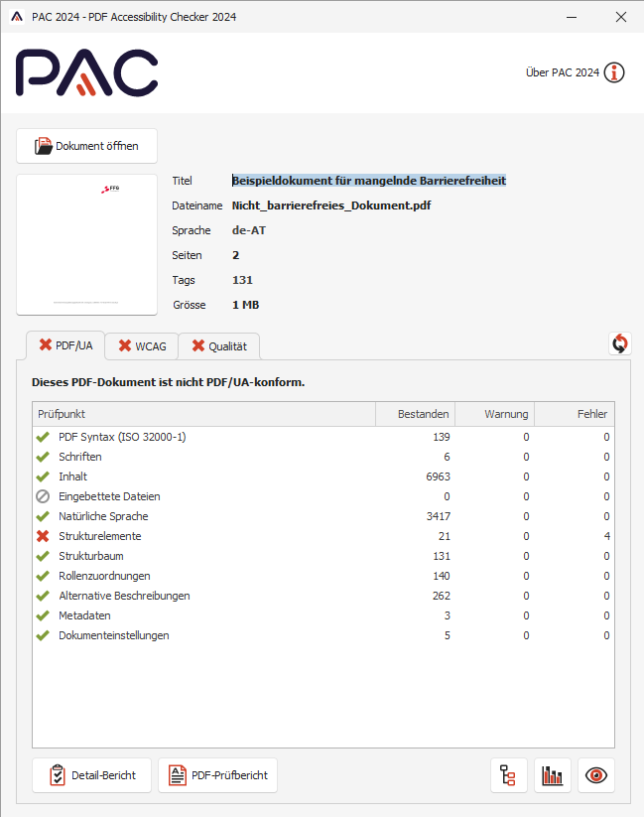This screenshot has width=644, height=817.
Task: Click the highlighted document title field
Action: point(369,181)
